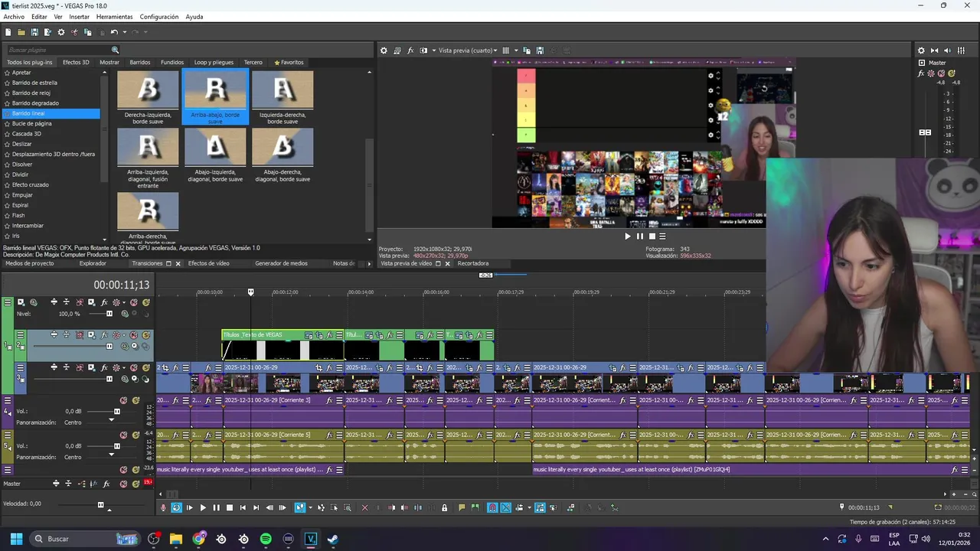980x551 pixels.
Task: Open overlay grid dropdown arrow in preview
Action: [x=516, y=51]
